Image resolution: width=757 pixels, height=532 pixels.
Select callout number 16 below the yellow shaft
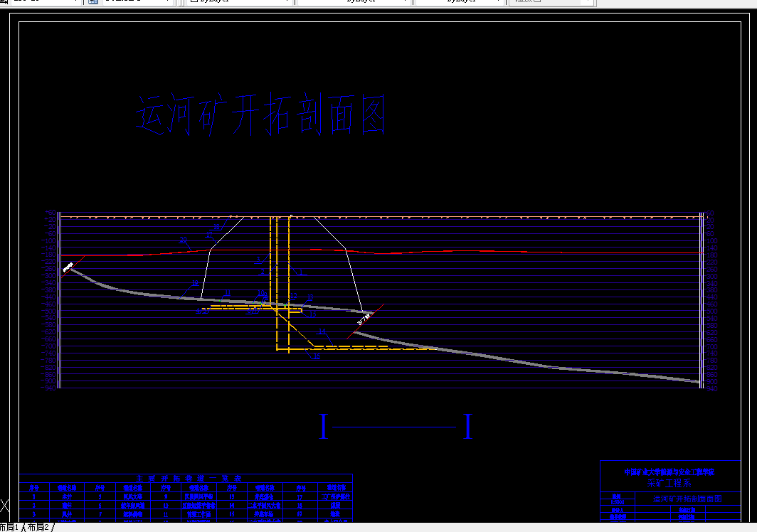316,356
